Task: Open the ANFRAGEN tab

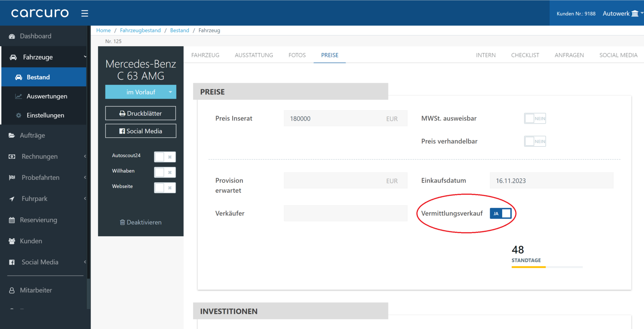Action: (x=569, y=55)
